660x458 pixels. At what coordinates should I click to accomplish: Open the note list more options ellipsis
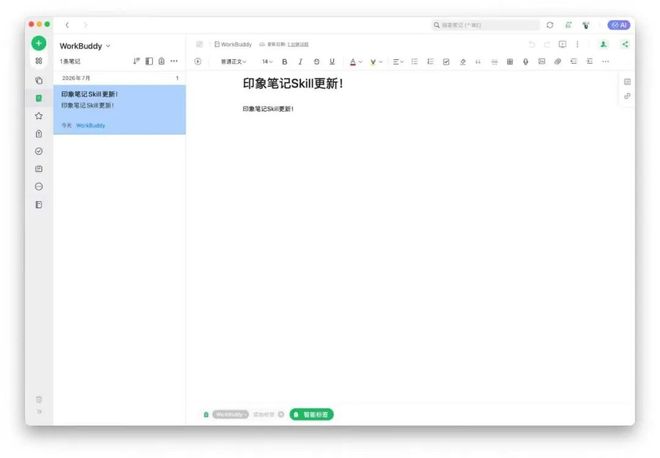tap(174, 61)
